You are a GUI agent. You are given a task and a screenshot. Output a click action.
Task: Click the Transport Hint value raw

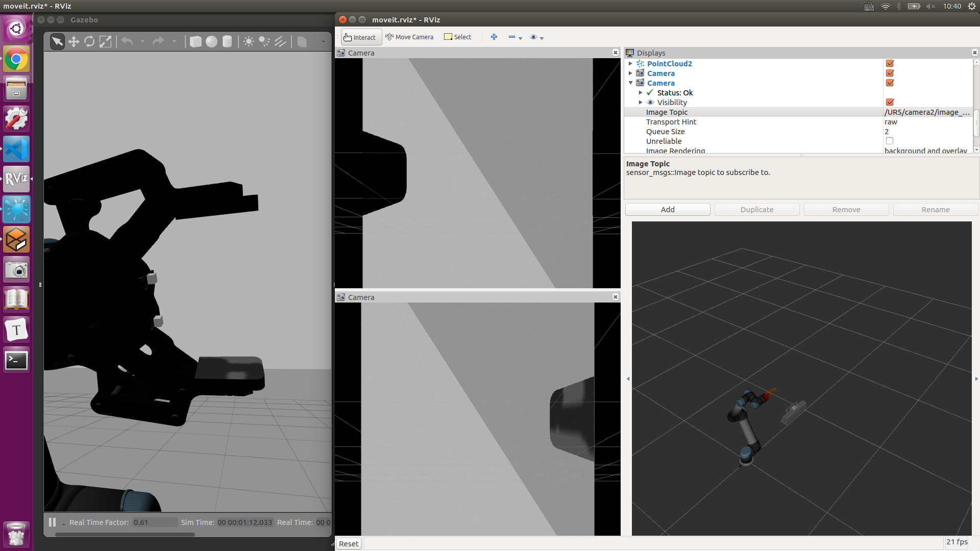[891, 122]
